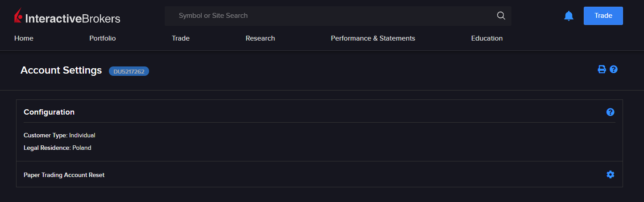Click the Customer Type: Individual text

(x=59, y=135)
